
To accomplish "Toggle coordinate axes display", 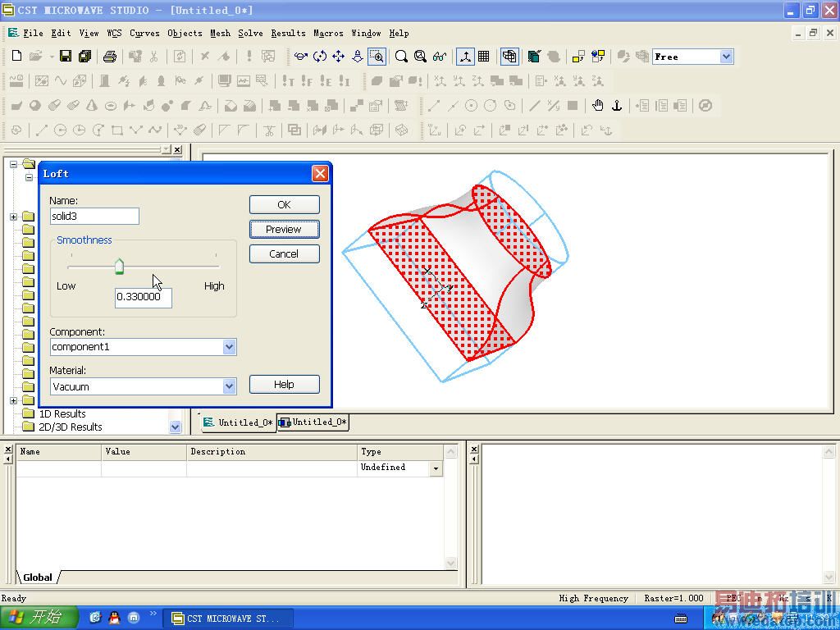I will (465, 57).
